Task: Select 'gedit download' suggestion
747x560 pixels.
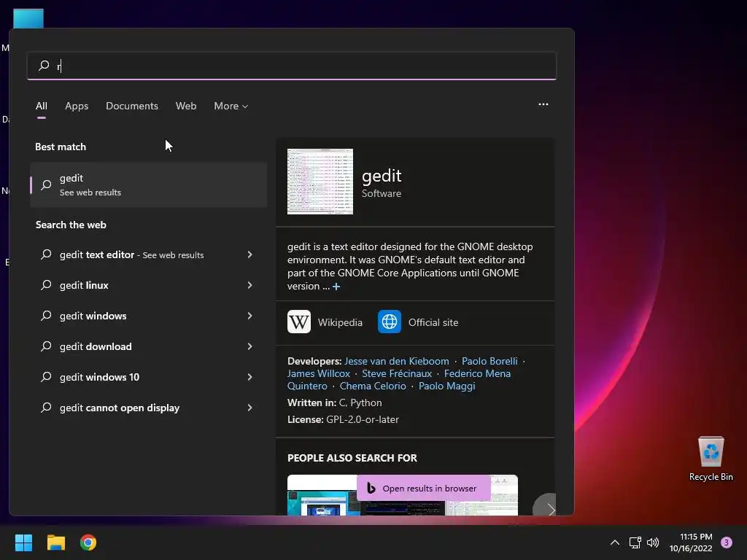Action: pyautogui.click(x=96, y=346)
